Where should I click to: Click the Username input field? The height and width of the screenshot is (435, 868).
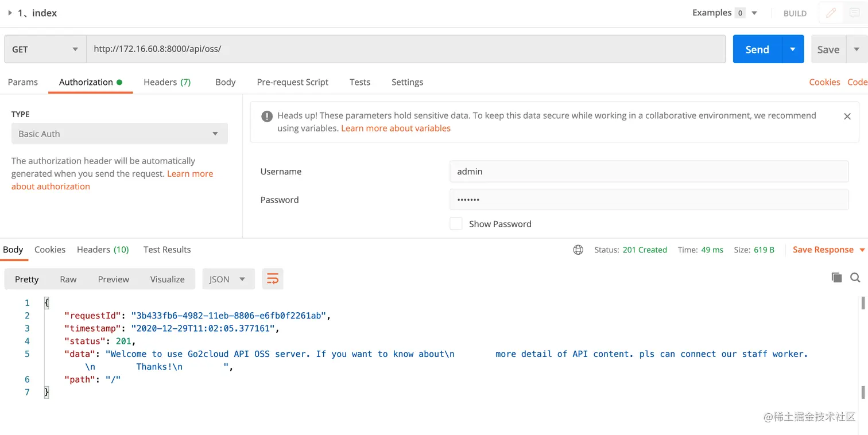coord(649,172)
